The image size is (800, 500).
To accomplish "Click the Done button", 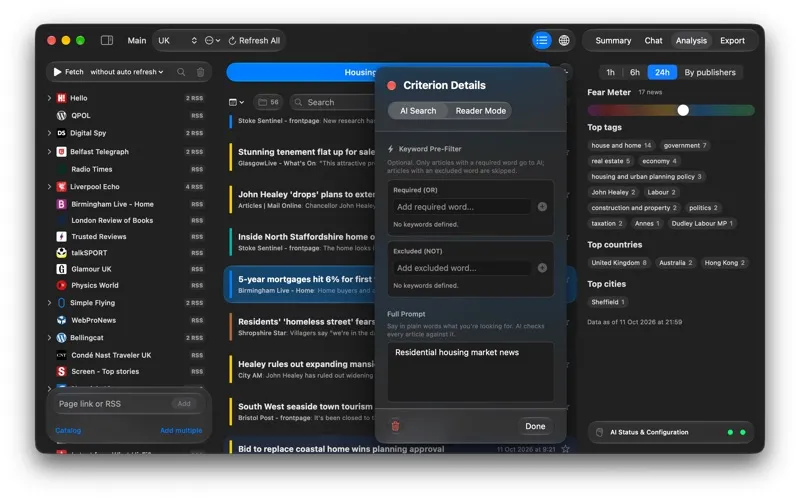I will (535, 426).
